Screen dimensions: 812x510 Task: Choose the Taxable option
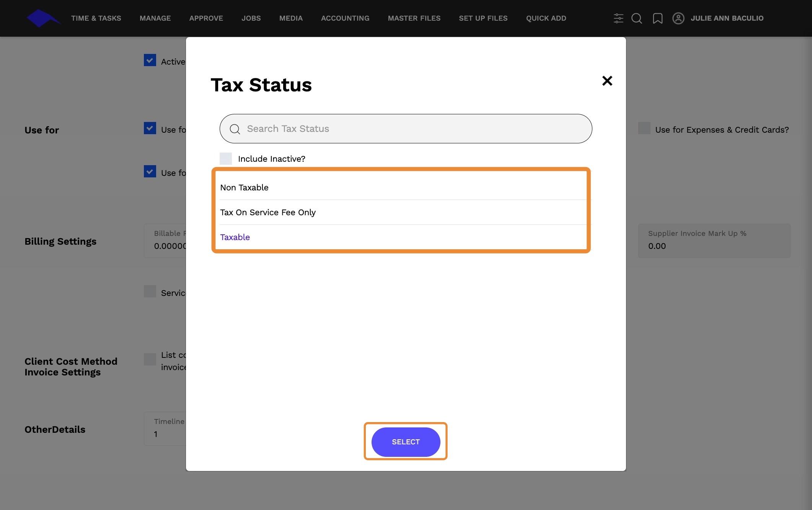235,237
